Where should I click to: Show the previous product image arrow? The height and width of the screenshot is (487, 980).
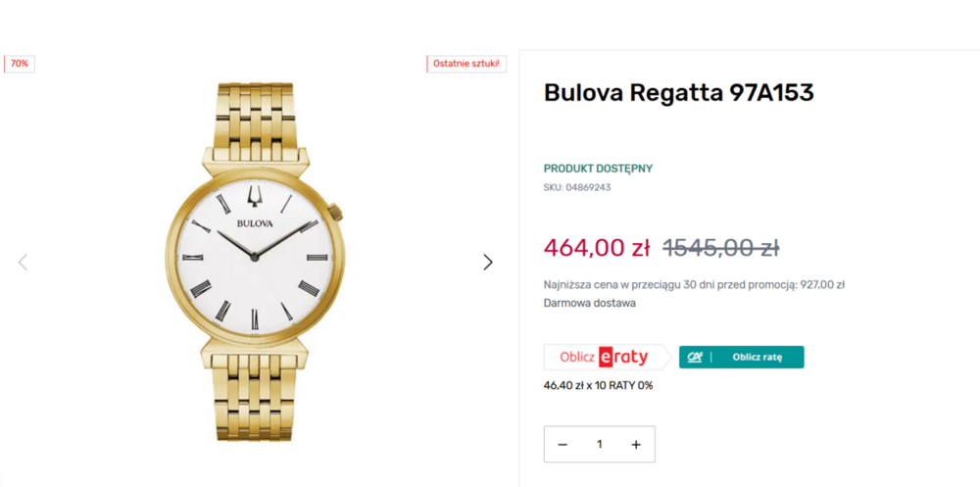(x=23, y=262)
